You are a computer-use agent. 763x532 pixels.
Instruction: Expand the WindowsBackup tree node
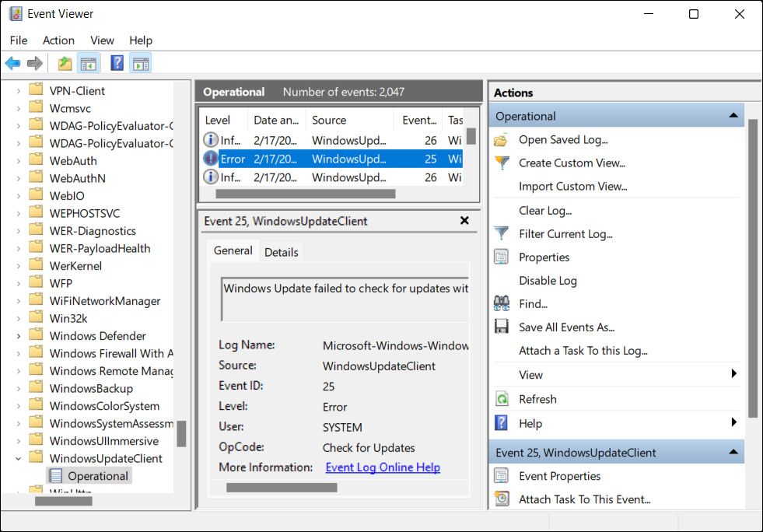(x=19, y=388)
